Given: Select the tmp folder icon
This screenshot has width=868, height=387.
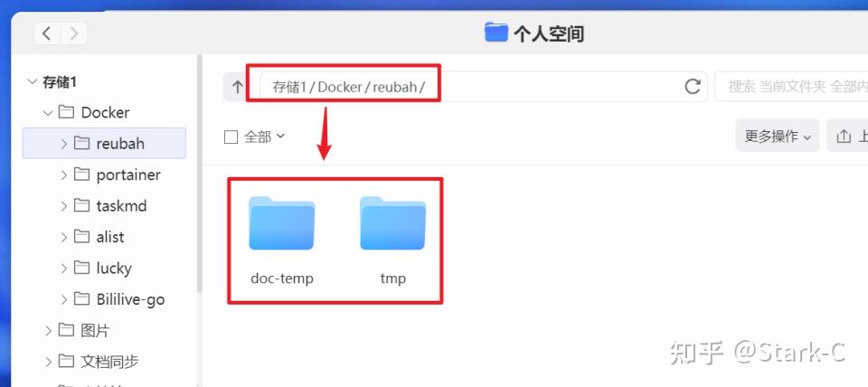Looking at the screenshot, I should (393, 223).
